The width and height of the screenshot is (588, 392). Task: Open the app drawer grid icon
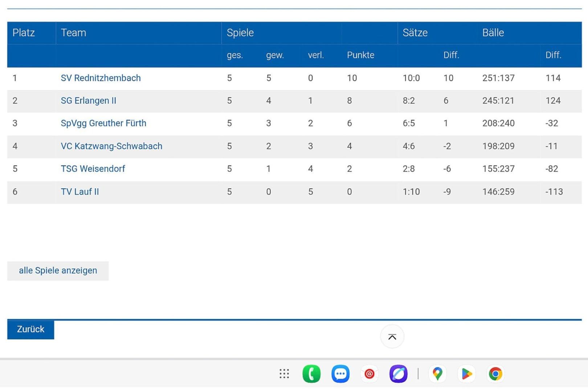pyautogui.click(x=284, y=373)
